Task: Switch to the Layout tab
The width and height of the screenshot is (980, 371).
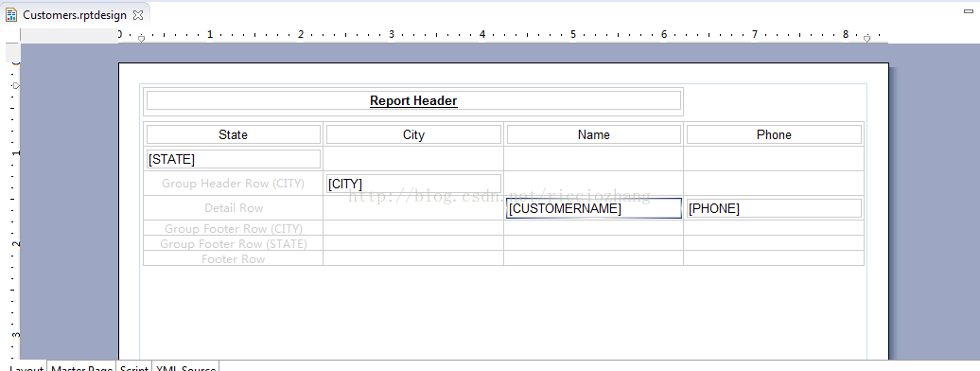Action: [x=26, y=367]
